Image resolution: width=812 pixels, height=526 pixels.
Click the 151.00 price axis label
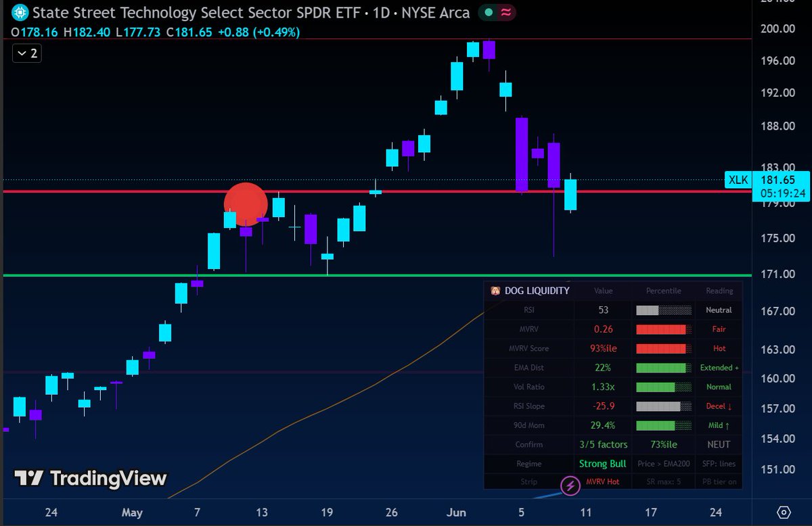point(777,469)
